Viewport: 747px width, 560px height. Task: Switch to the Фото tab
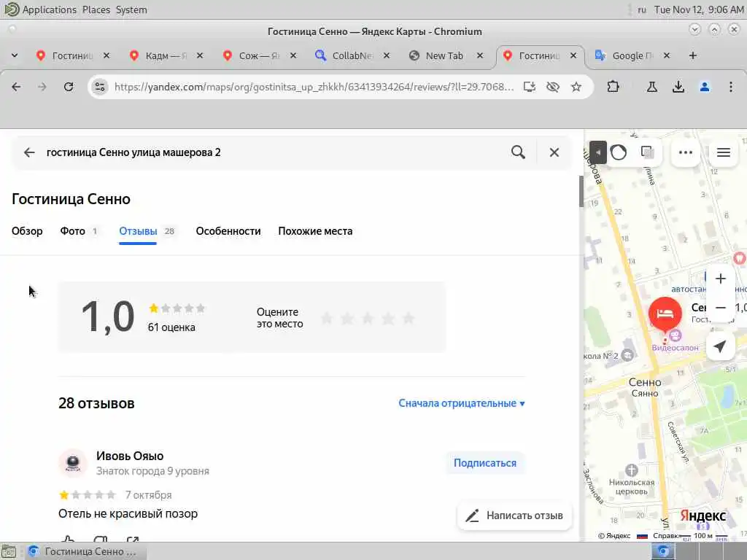[72, 231]
